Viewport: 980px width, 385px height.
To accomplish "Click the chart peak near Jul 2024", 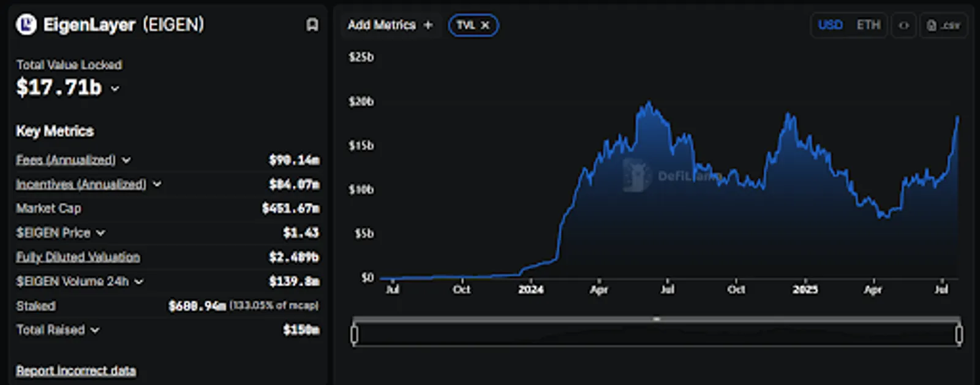I will pyautogui.click(x=649, y=103).
